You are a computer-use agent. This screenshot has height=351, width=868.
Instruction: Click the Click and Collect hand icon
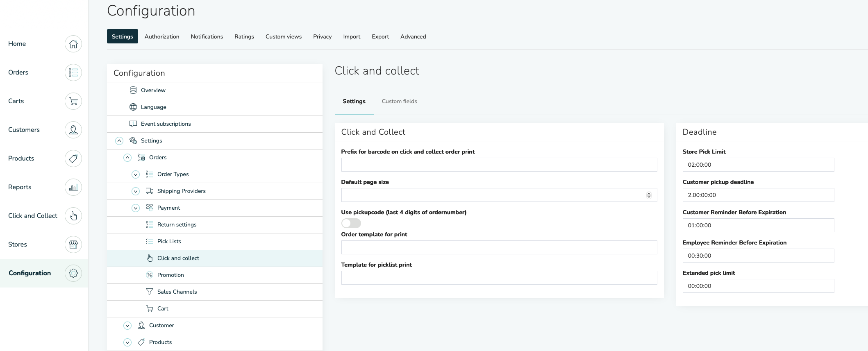(73, 216)
